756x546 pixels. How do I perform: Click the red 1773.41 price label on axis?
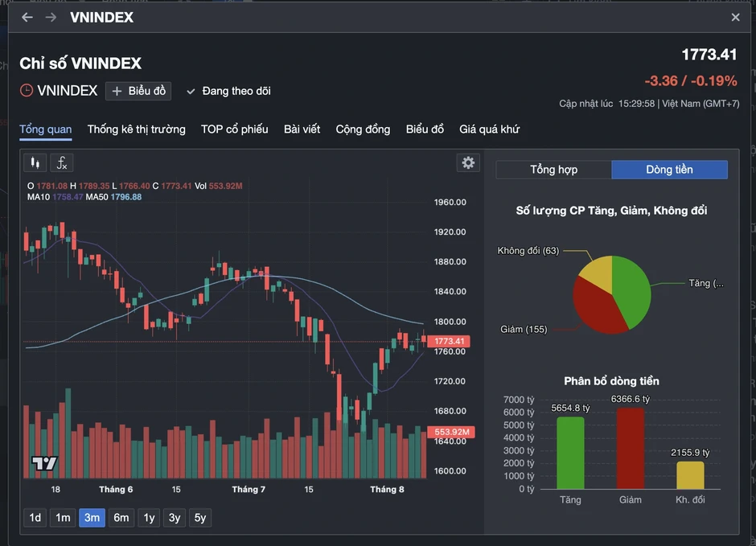coord(449,341)
